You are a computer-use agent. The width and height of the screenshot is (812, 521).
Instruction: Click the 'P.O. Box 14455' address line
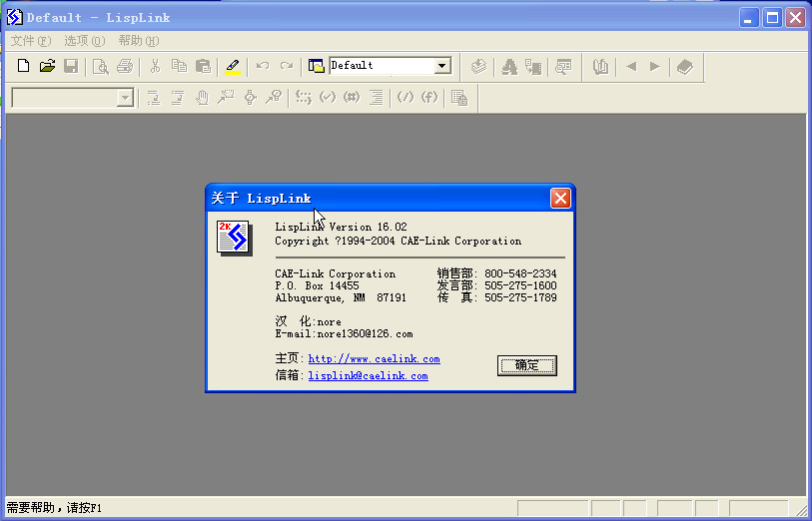click(317, 285)
